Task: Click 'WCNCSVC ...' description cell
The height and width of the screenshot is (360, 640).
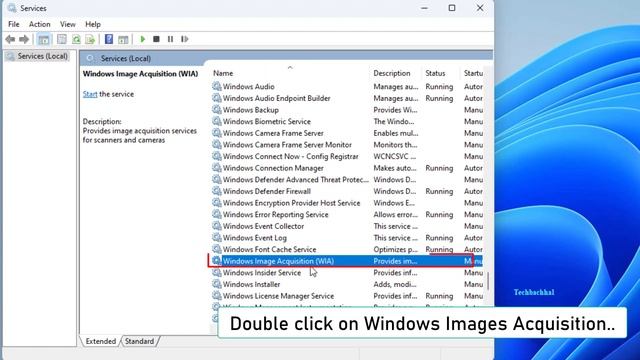Action: [395, 156]
